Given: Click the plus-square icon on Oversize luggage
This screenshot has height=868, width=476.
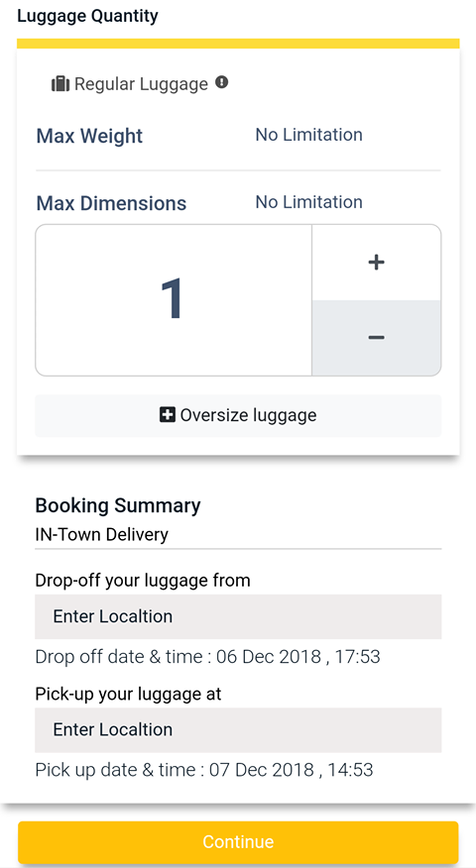Looking at the screenshot, I should click(x=168, y=414).
